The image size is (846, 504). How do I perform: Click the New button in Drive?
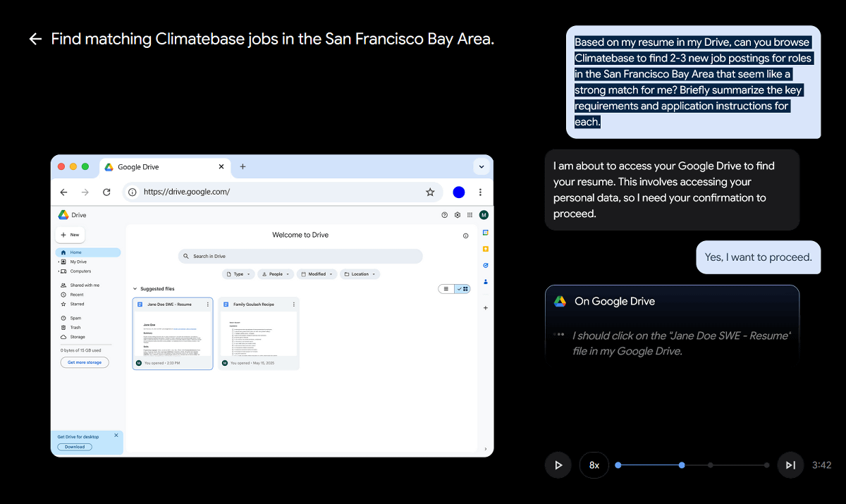[70, 235]
